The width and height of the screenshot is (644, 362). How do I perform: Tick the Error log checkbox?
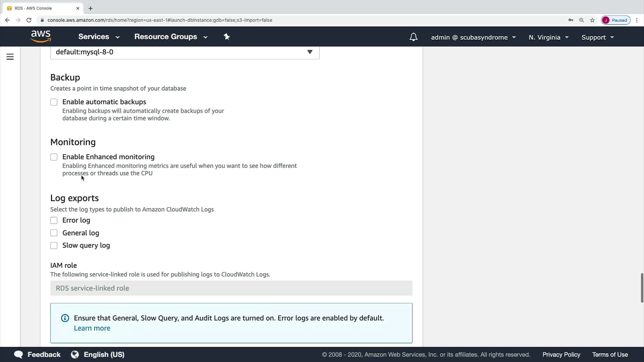point(54,220)
